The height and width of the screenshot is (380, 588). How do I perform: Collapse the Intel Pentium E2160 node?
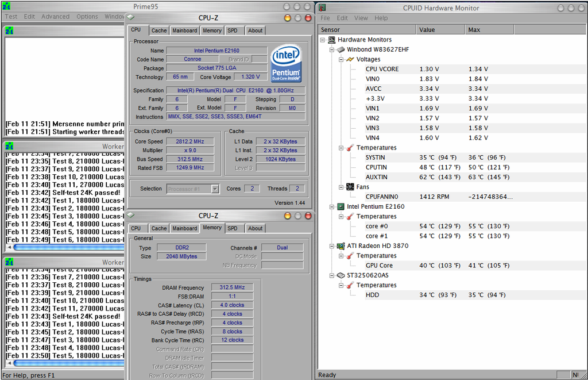pyautogui.click(x=331, y=207)
